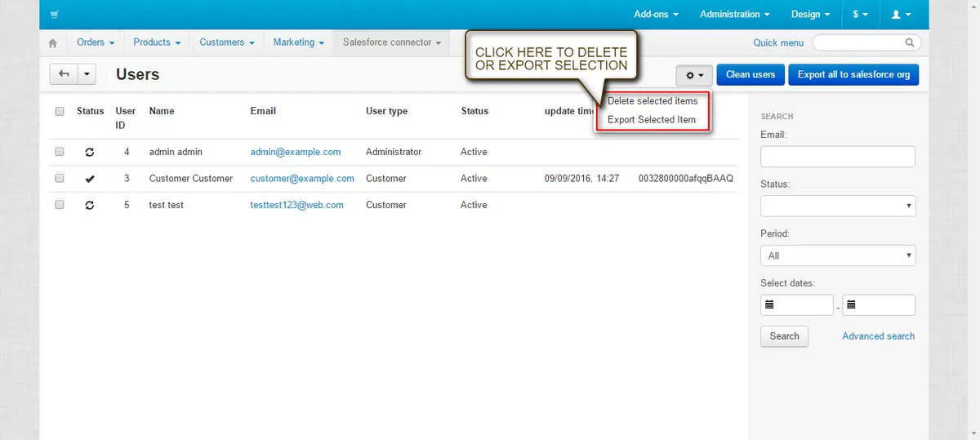Click the back arrow button beside Users
This screenshot has height=440, width=980.
pos(64,74)
